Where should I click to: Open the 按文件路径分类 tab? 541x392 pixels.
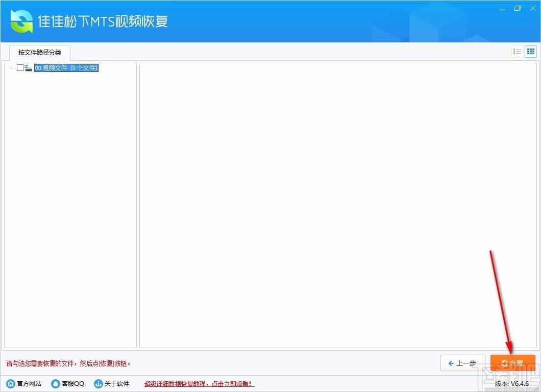[40, 53]
